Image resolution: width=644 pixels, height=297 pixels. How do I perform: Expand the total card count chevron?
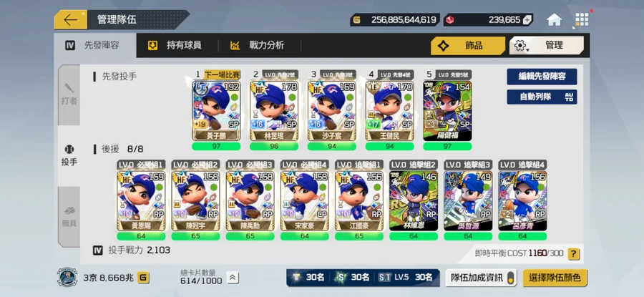click(x=232, y=278)
